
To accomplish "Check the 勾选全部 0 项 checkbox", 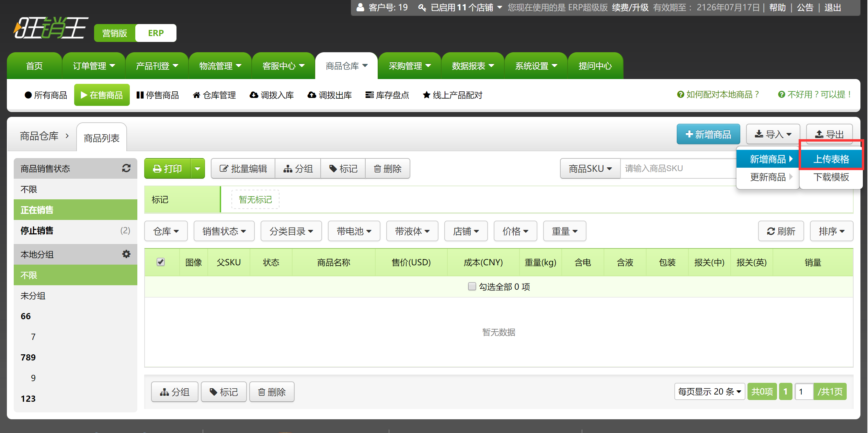I will (472, 286).
